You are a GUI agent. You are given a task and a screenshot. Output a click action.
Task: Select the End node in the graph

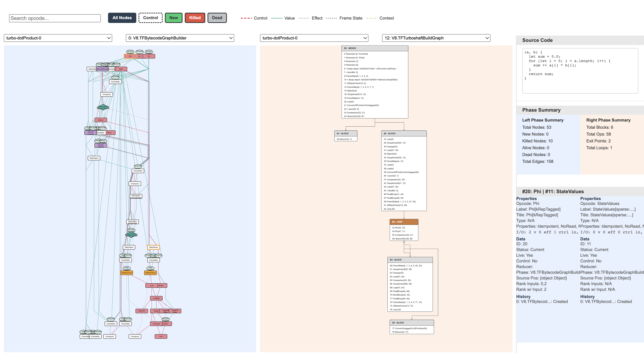click(x=161, y=336)
